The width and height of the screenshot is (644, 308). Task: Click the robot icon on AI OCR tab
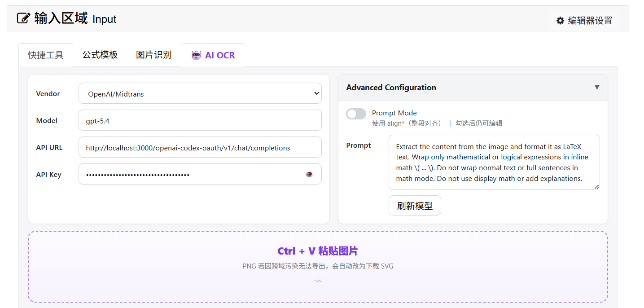pyautogui.click(x=196, y=55)
